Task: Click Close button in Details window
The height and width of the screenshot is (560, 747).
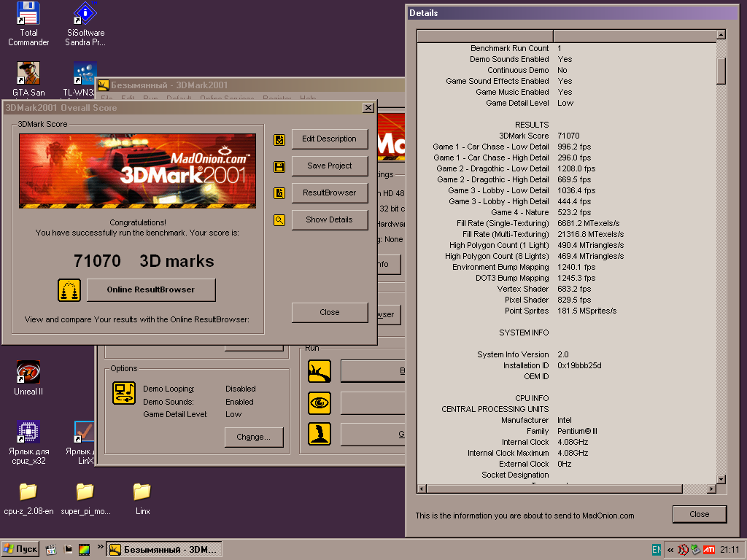Action: pyautogui.click(x=700, y=514)
